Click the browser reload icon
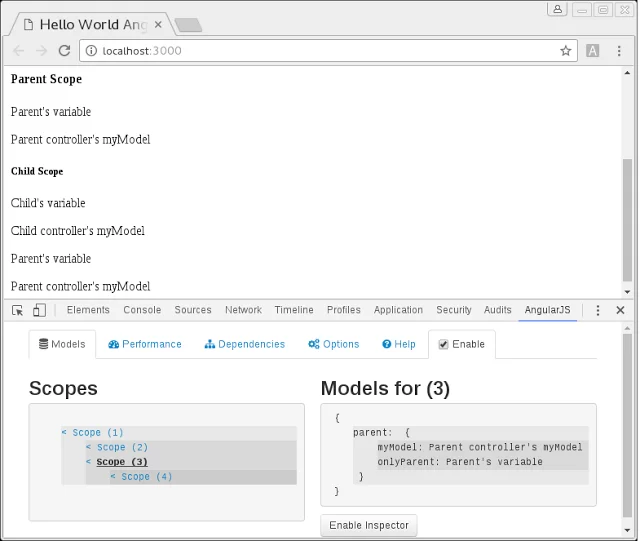The width and height of the screenshot is (640, 541). (x=65, y=51)
